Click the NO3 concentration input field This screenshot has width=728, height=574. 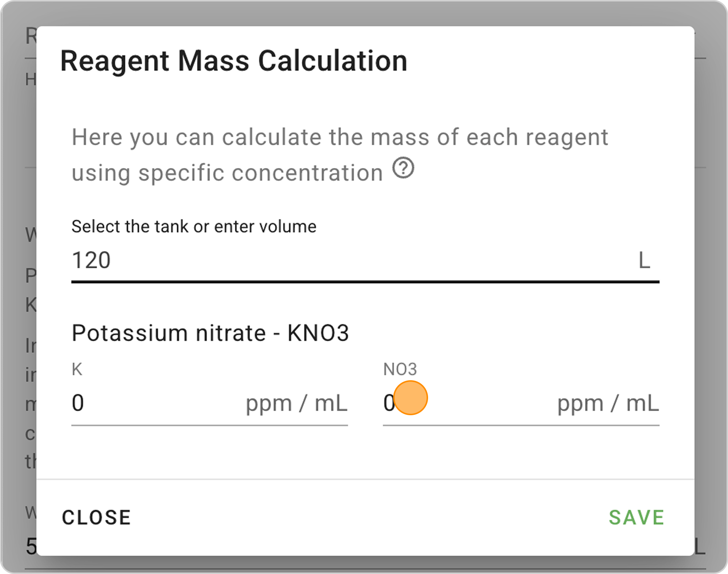[470, 404]
